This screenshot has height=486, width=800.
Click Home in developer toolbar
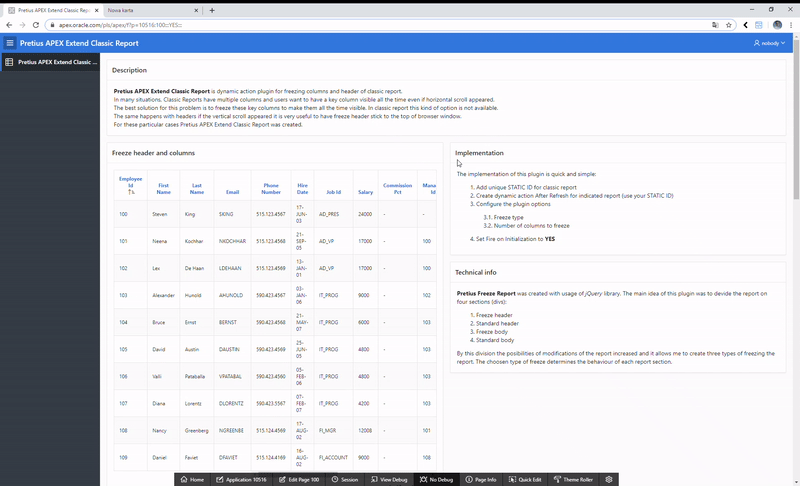coord(192,479)
